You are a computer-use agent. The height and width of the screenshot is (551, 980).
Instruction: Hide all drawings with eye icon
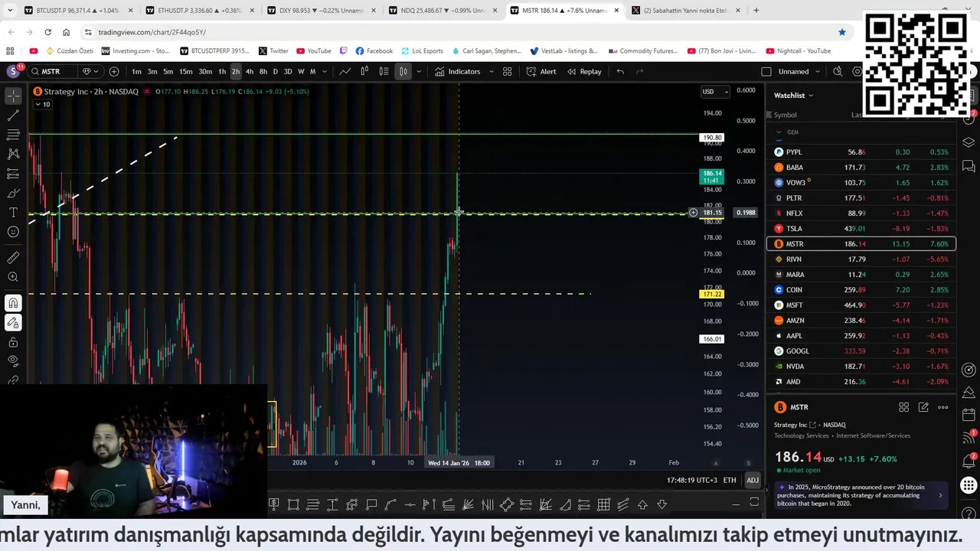pyautogui.click(x=13, y=360)
